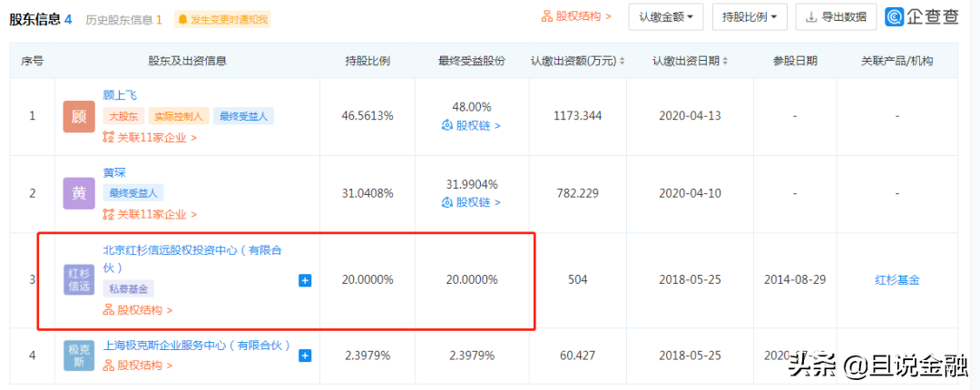The image size is (980, 390).
Task: Open 股权结构 under 上海极克斯
Action: tap(138, 365)
